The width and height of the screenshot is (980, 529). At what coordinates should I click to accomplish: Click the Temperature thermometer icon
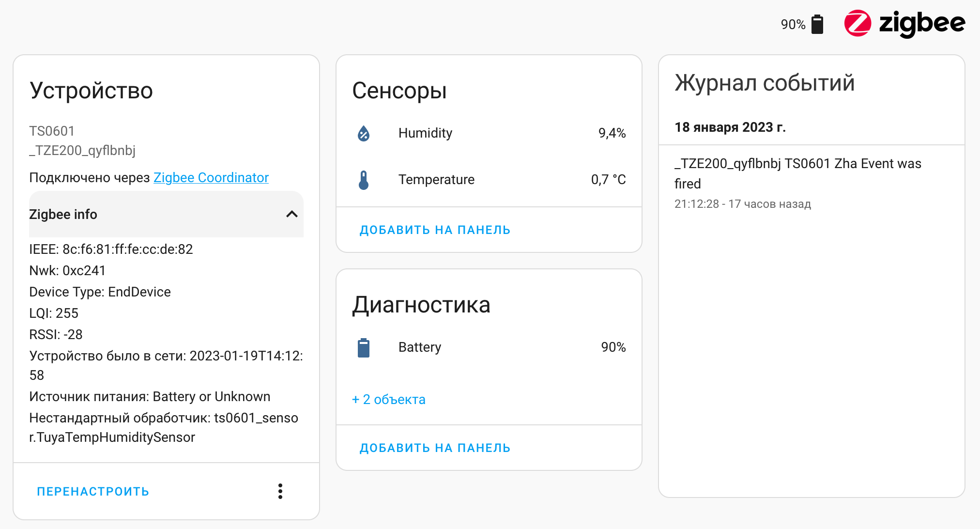pyautogui.click(x=364, y=179)
